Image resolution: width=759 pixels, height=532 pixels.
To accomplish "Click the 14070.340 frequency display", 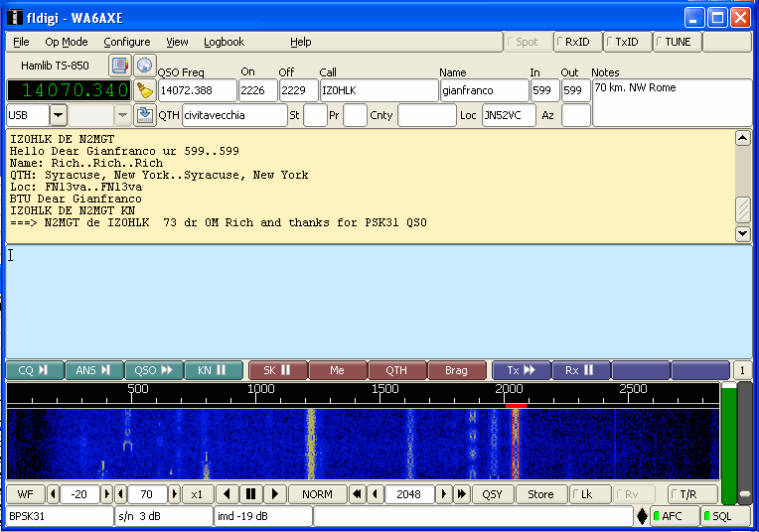I will click(x=69, y=90).
